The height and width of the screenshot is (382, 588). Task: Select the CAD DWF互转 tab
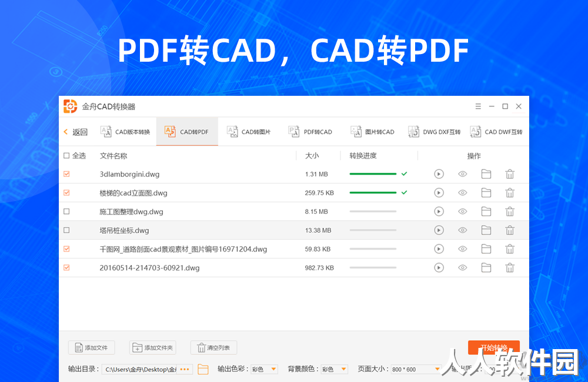[496, 132]
